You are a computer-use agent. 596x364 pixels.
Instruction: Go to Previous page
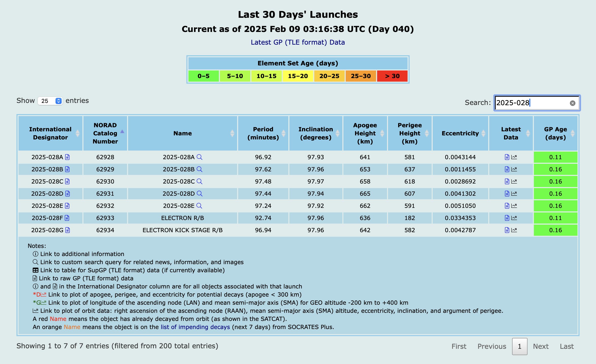[x=492, y=347]
